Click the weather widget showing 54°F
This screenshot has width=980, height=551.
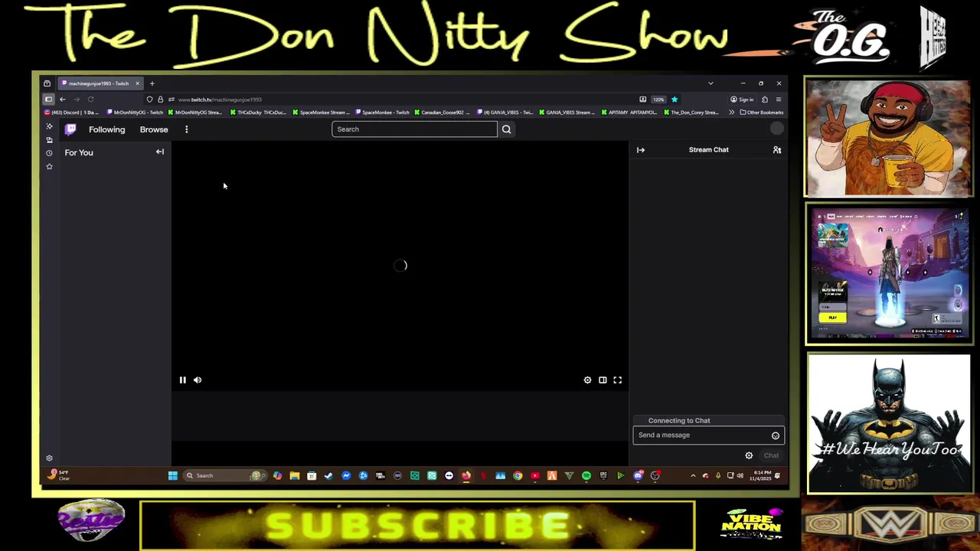coord(59,476)
